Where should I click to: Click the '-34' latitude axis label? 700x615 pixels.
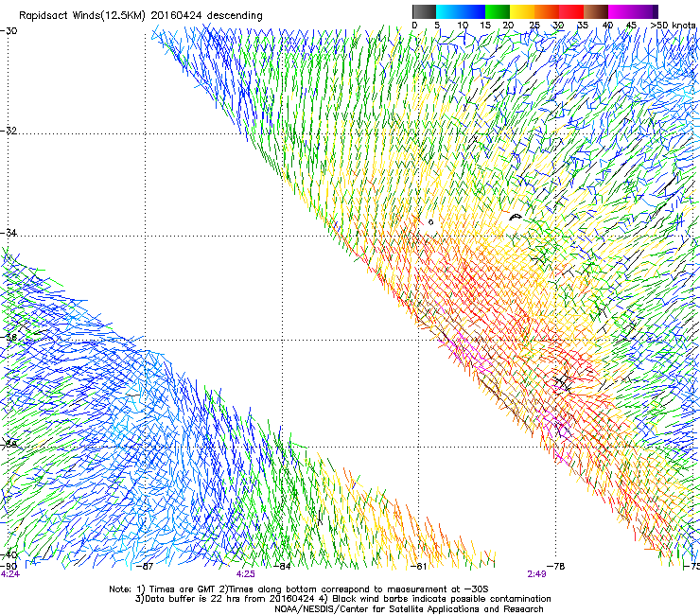[9, 233]
